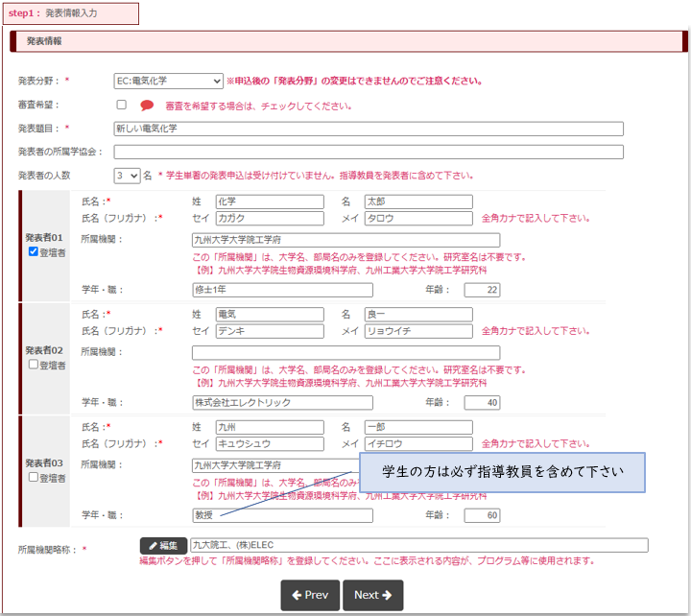This screenshot has height=616, width=691.
Task: Enable the 審査希望 checkbox
Action: pos(122,105)
